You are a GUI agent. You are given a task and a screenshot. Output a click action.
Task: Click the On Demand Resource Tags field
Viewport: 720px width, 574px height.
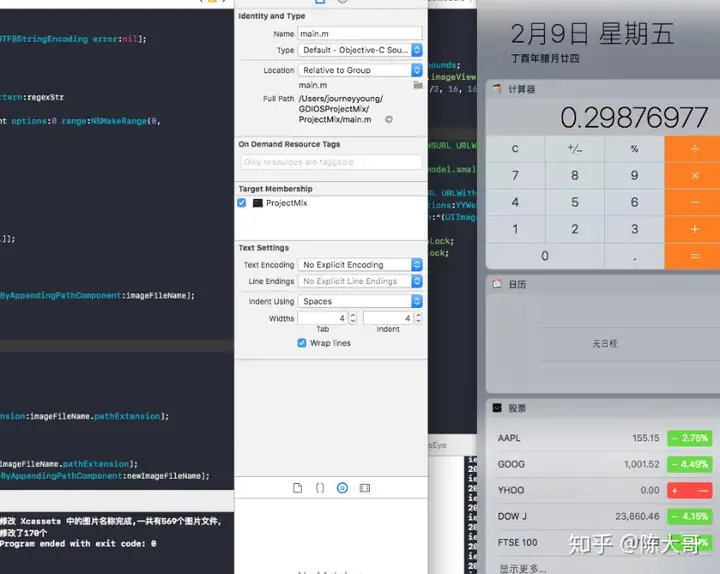coord(331,162)
